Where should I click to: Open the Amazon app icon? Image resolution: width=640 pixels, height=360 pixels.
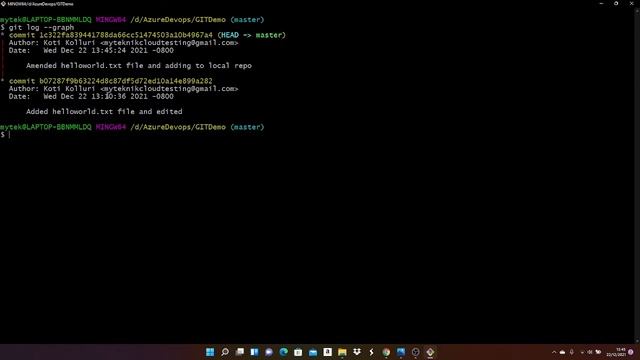click(x=327, y=352)
